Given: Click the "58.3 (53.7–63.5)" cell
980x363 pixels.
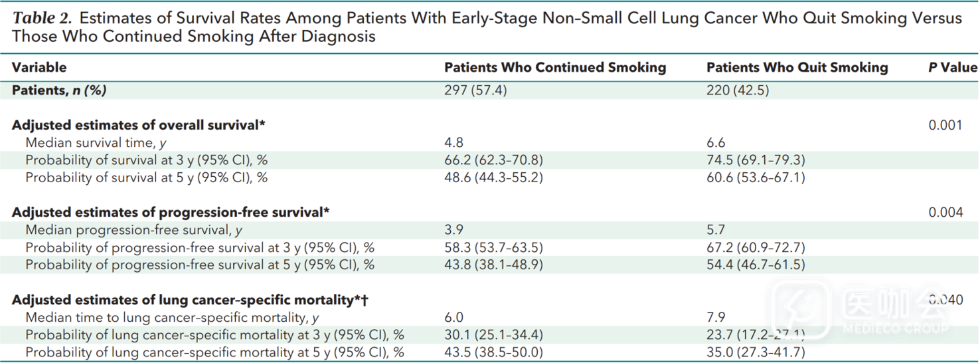Looking at the screenshot, I should 493,247.
